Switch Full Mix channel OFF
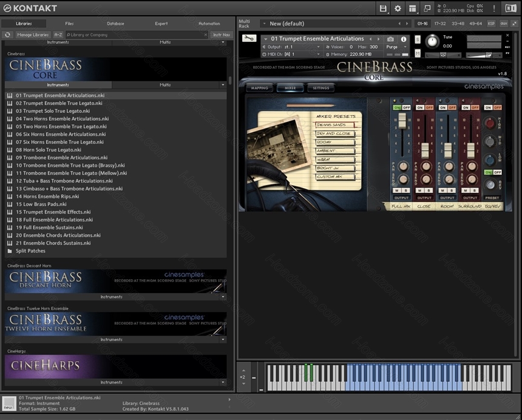The width and height of the screenshot is (522, 420). [406, 107]
